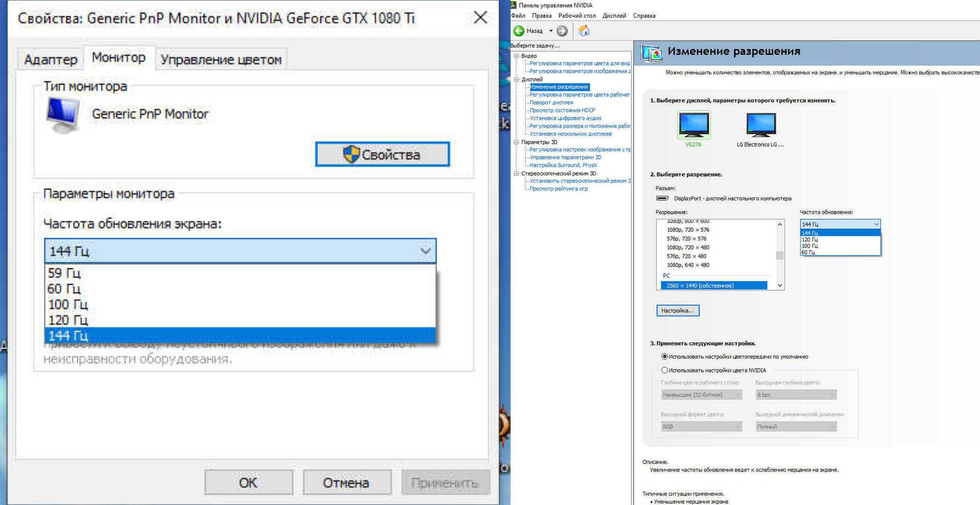Choose 120 Гц in NVIDIA refresh list
This screenshot has width=980, height=505.
840,240
